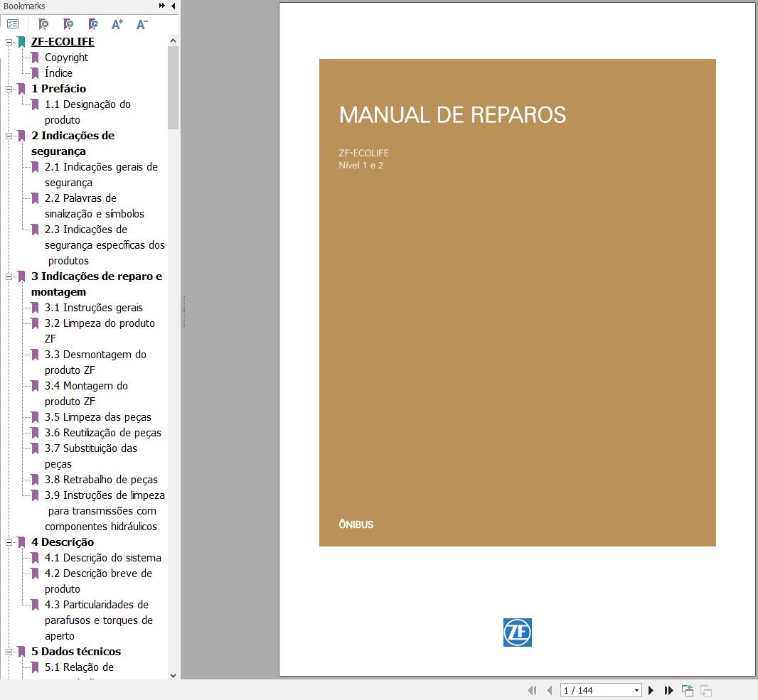The image size is (758, 700).
Task: Click the previous view navigation icon
Action: click(x=688, y=690)
